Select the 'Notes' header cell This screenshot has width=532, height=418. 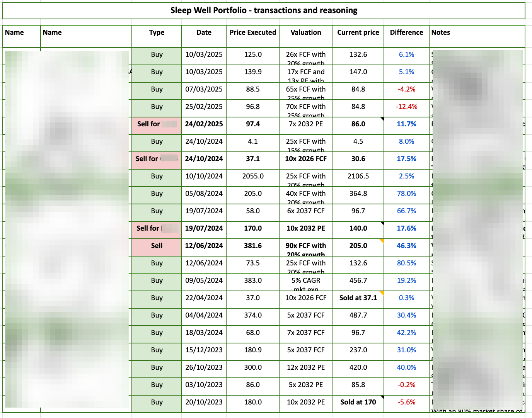coord(477,37)
